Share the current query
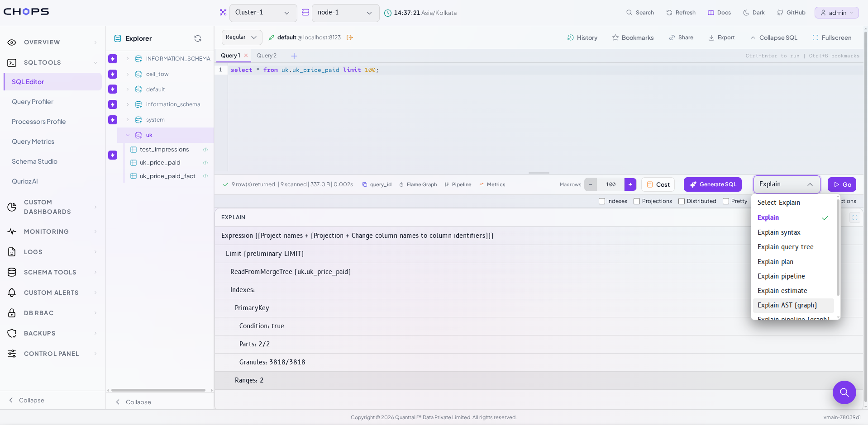The height and width of the screenshot is (425, 868). (x=681, y=38)
